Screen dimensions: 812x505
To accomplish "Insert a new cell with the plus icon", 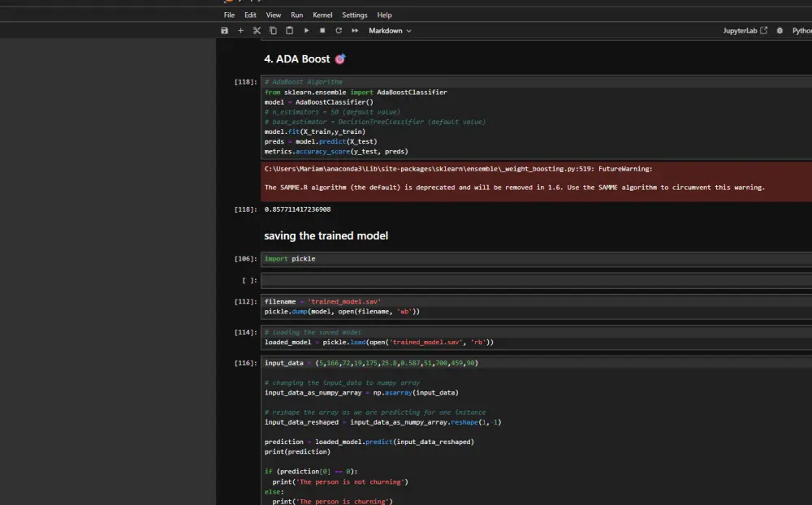I will (240, 31).
